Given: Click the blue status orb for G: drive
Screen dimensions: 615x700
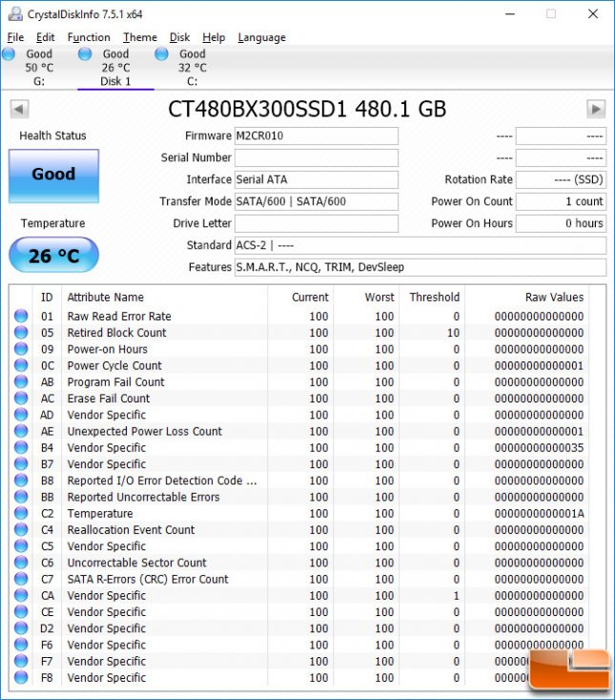Looking at the screenshot, I should (x=9, y=54).
